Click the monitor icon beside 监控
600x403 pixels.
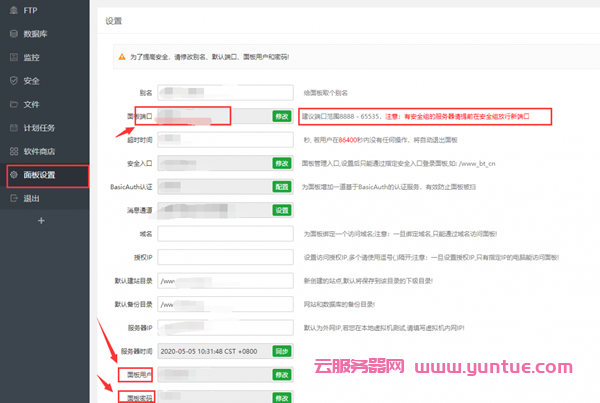click(x=14, y=57)
